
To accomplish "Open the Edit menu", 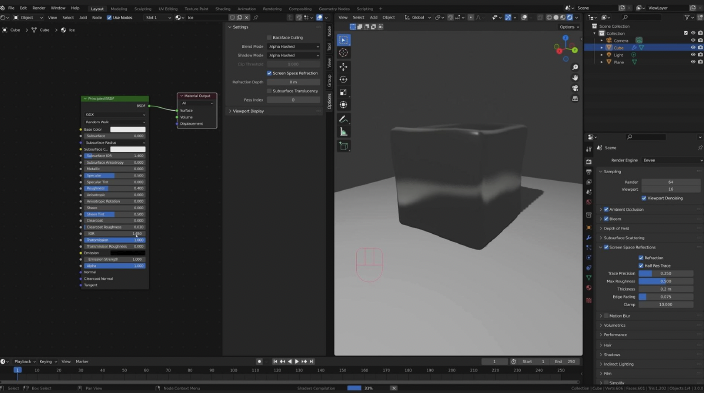I will point(23,8).
